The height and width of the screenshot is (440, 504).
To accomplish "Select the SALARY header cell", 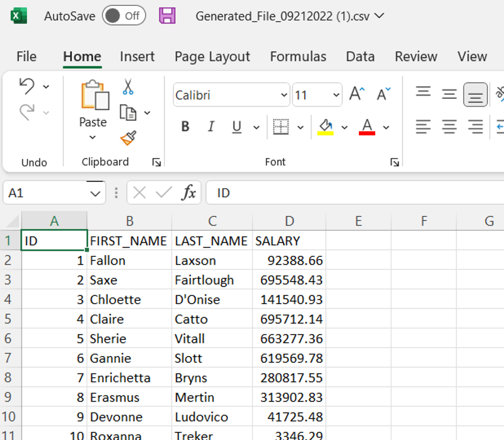I will pos(289,241).
